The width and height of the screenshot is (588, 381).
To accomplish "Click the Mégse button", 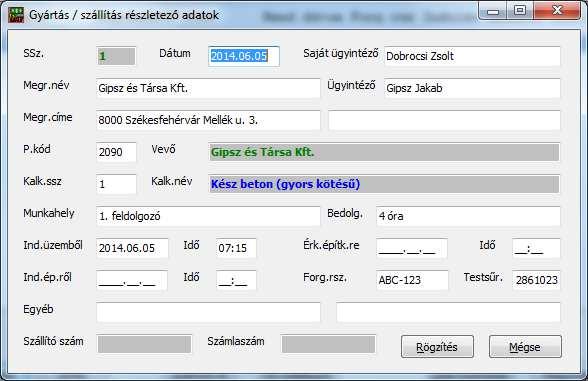I will [525, 346].
